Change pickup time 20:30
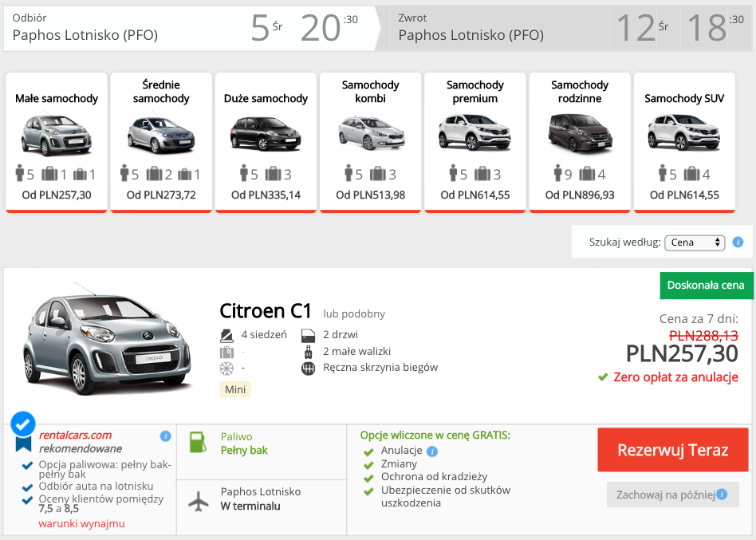756x540 pixels. [x=329, y=27]
